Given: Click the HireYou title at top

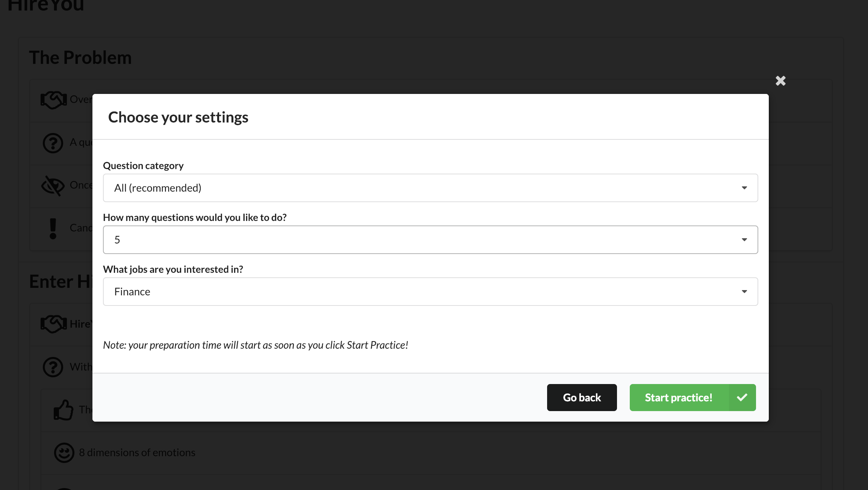Looking at the screenshot, I should (46, 5).
